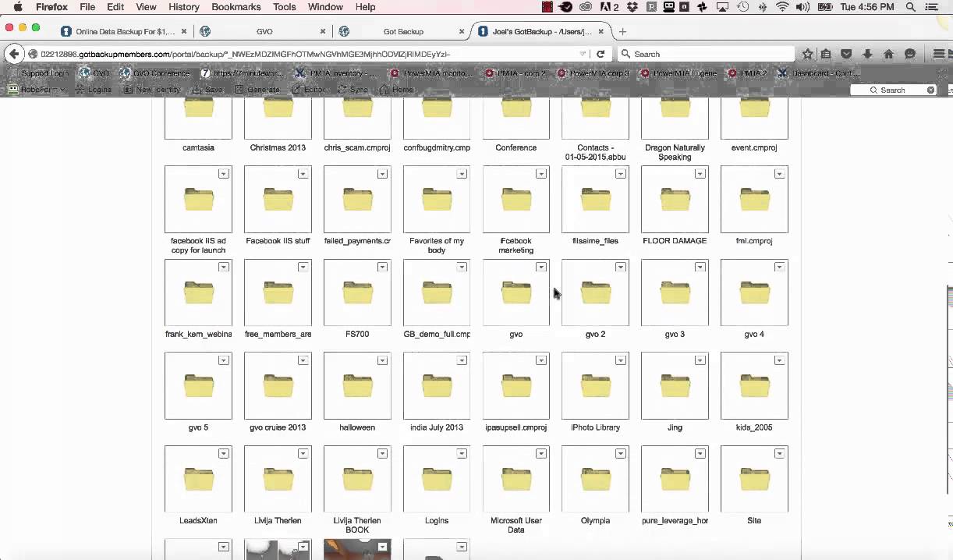Open the chat bubble icon in the Firefox toolbar
953x560 pixels.
[x=909, y=54]
